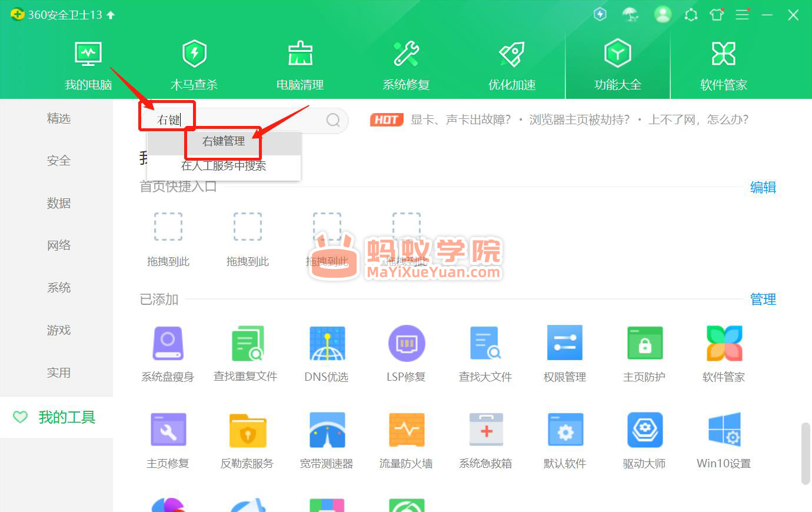Select the 系统 category

[59, 288]
